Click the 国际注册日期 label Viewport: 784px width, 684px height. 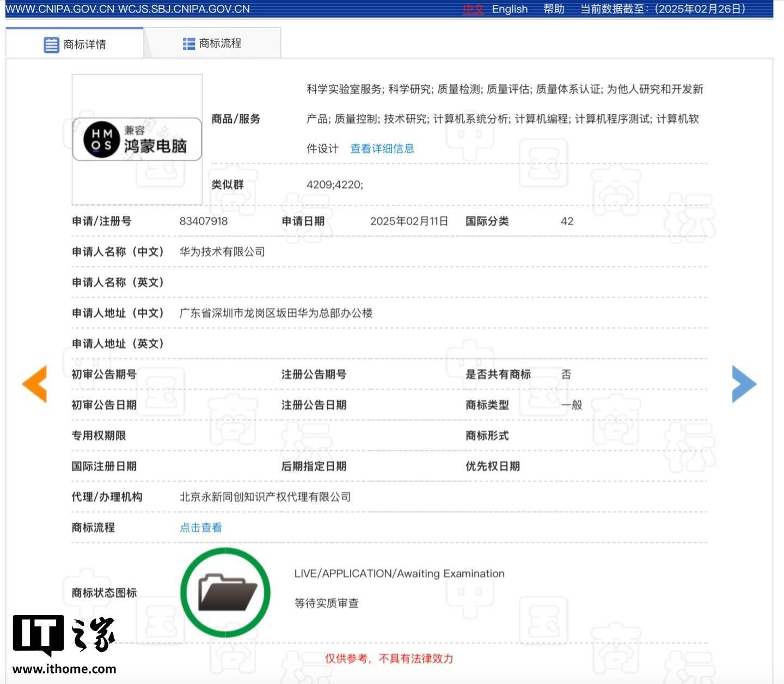click(105, 466)
